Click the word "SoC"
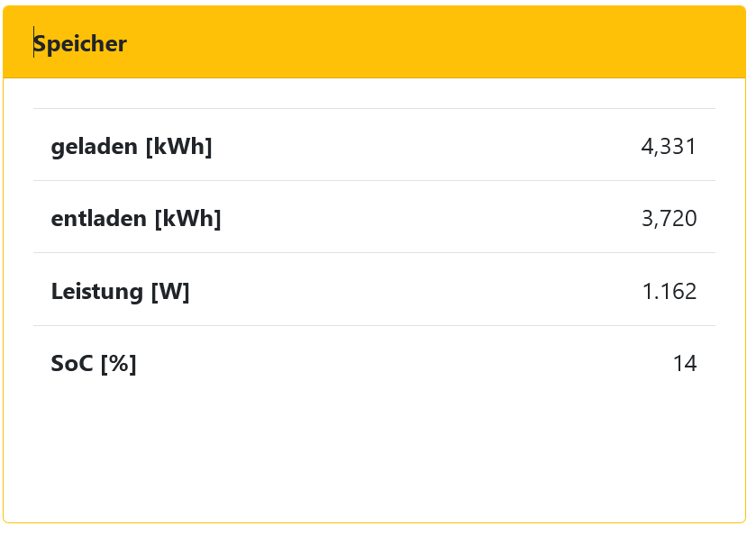The width and height of the screenshot is (756, 535). point(72,364)
